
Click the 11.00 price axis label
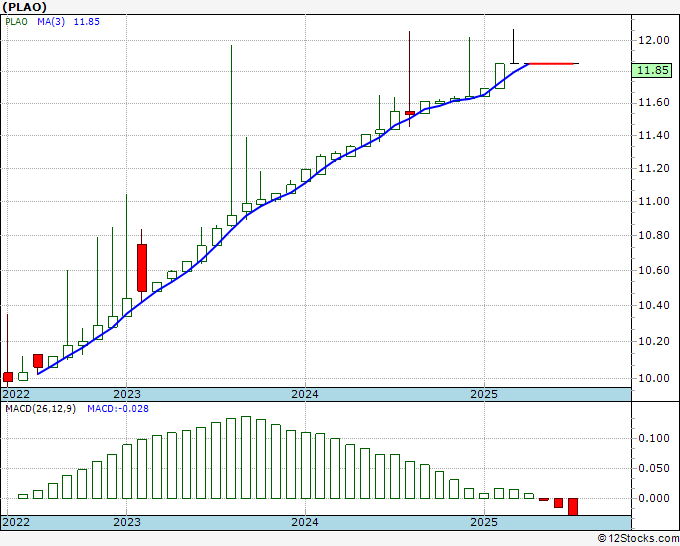point(654,202)
